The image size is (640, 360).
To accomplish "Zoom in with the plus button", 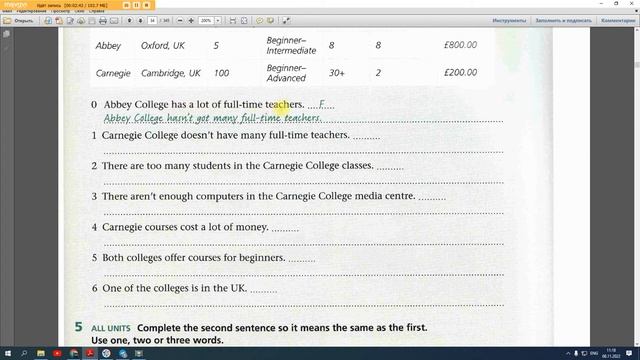I will (x=191, y=20).
